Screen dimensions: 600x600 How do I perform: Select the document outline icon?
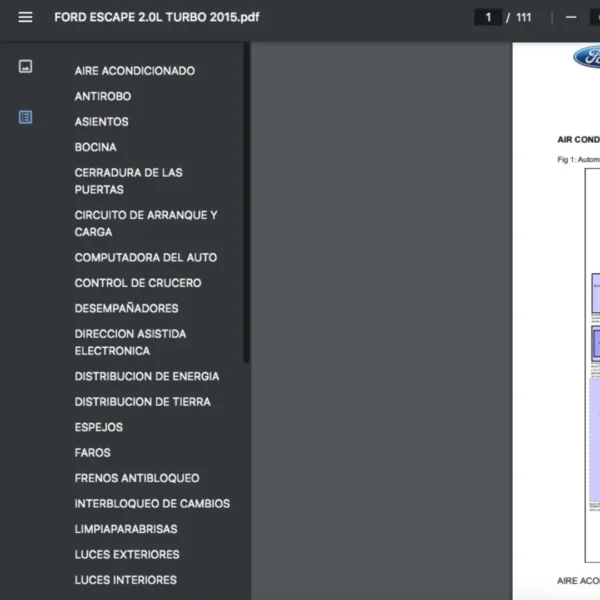pos(25,117)
